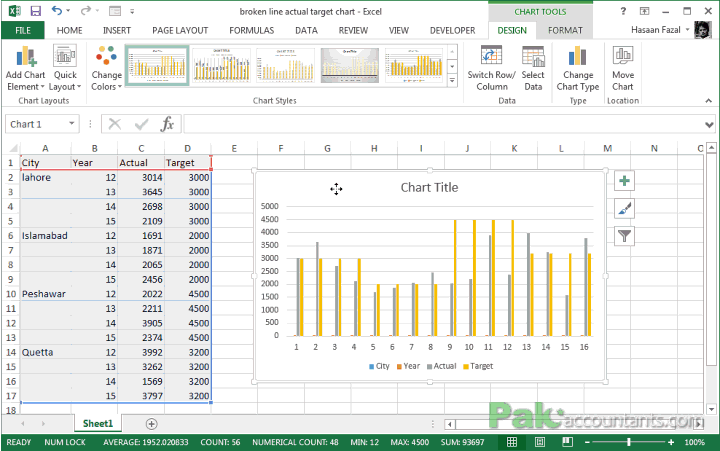This screenshot has height=451, width=720.
Task: Open Add Chart Element menu
Action: [x=26, y=68]
